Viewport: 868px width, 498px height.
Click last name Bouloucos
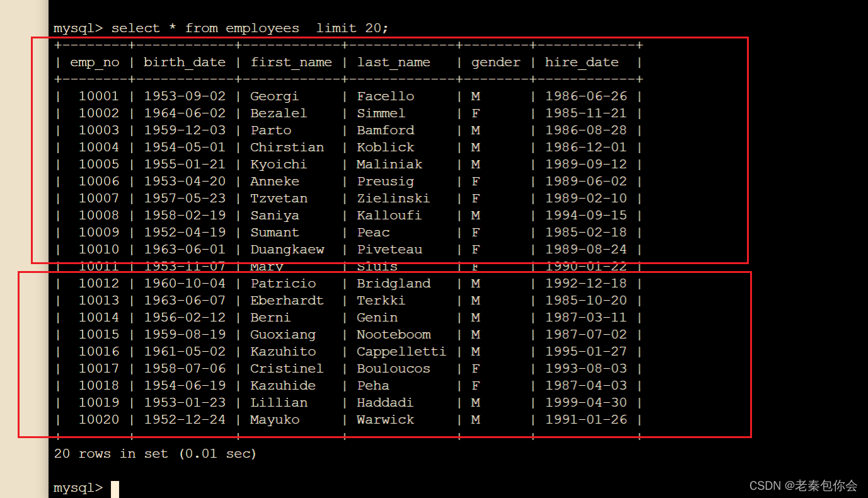[x=393, y=369]
